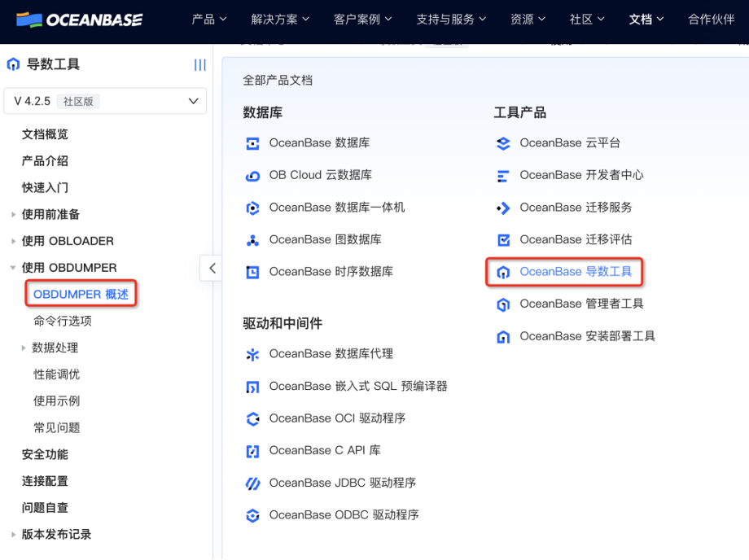The image size is (749, 560).
Task: Click the OceanBase 图数据库 icon
Action: click(x=252, y=240)
